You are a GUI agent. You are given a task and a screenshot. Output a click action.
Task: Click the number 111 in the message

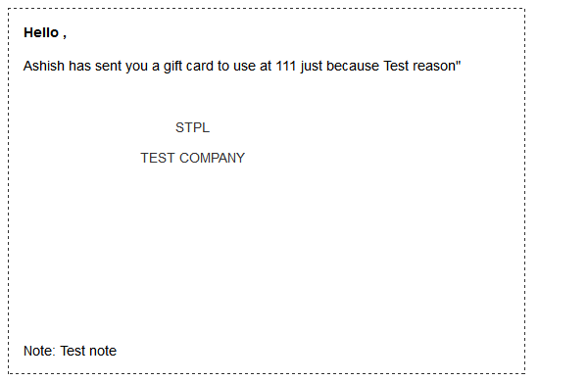(x=286, y=66)
